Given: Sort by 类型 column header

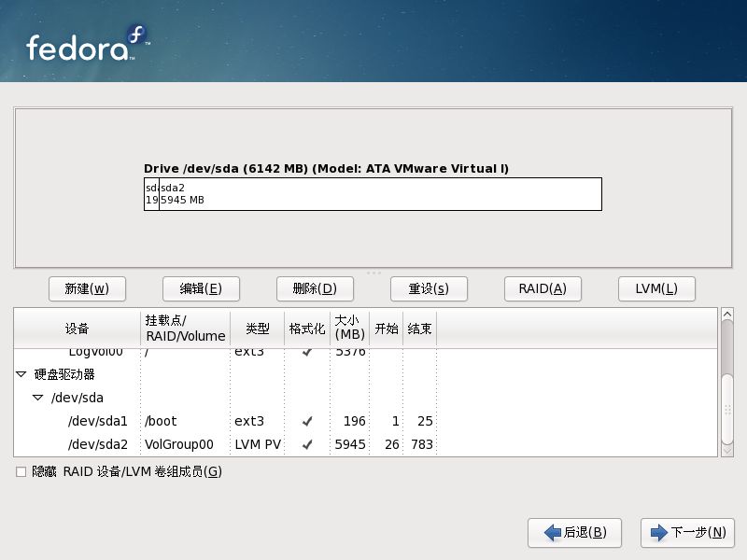Looking at the screenshot, I should pos(258,329).
